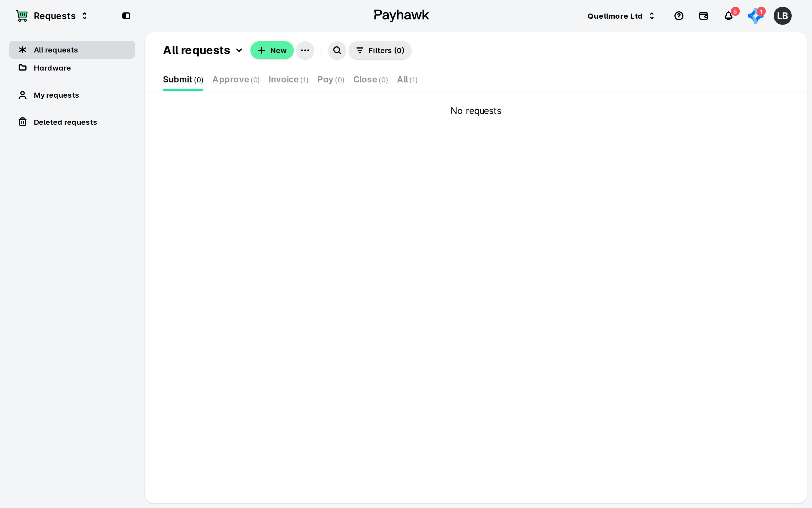The width and height of the screenshot is (812, 508).
Task: Click the Deleted requests trash icon
Action: click(x=23, y=122)
